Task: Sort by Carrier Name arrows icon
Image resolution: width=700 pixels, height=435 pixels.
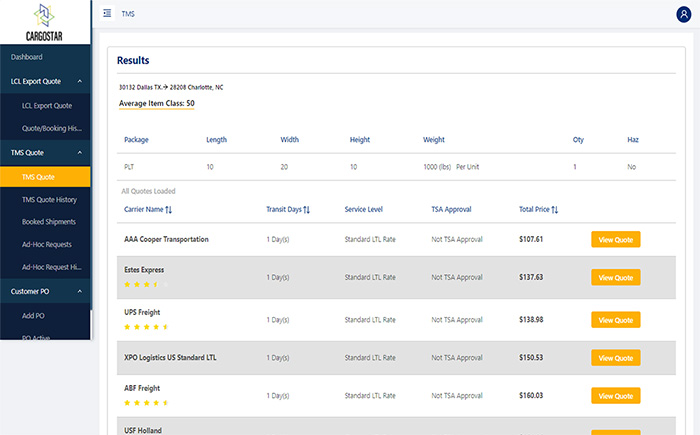Action: click(168, 209)
